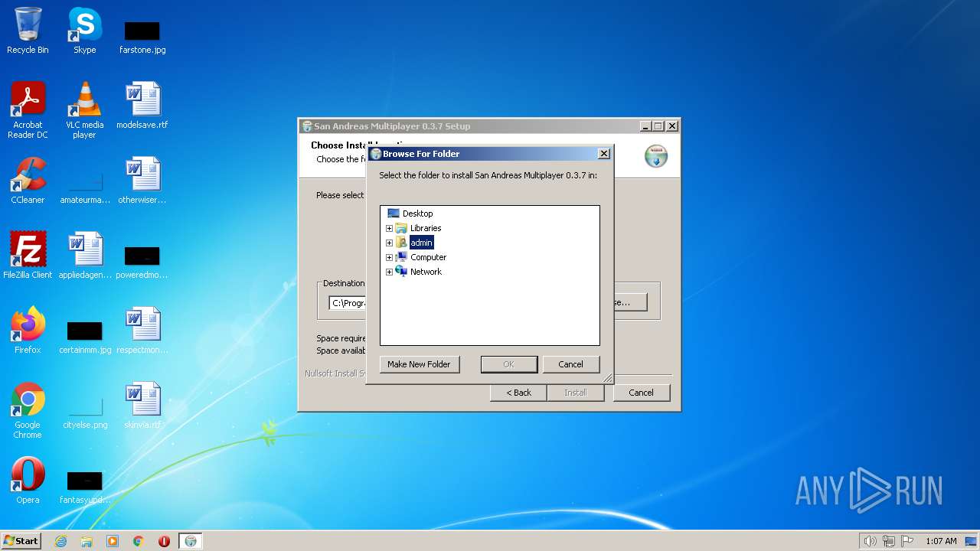This screenshot has height=551, width=980.
Task: Launch Skype from the desktop
Action: coord(84,31)
